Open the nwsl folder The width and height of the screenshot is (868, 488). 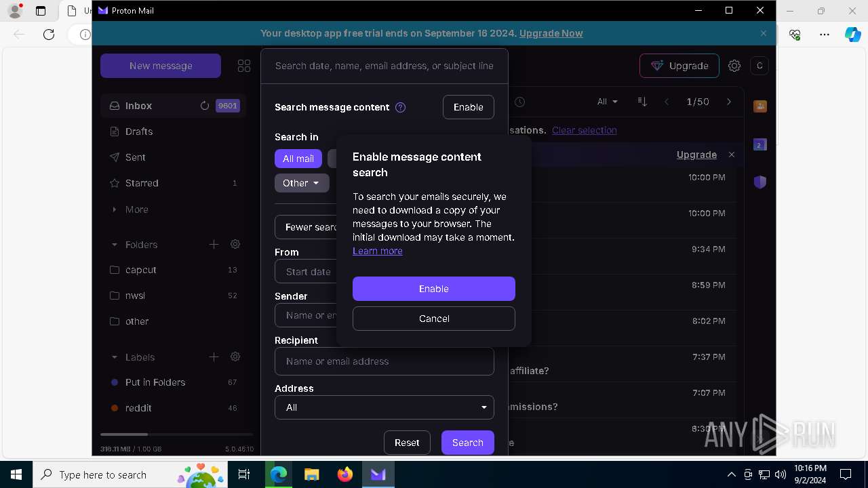pyautogui.click(x=173, y=296)
